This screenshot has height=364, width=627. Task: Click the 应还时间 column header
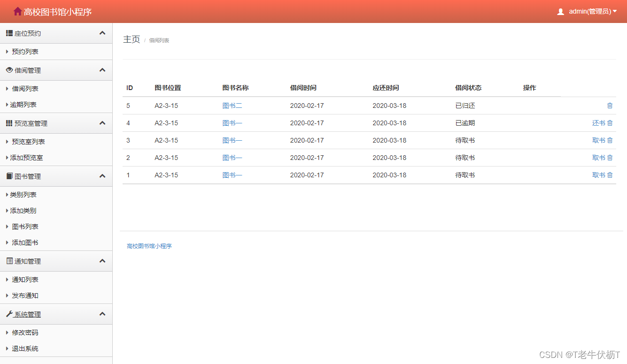386,88
